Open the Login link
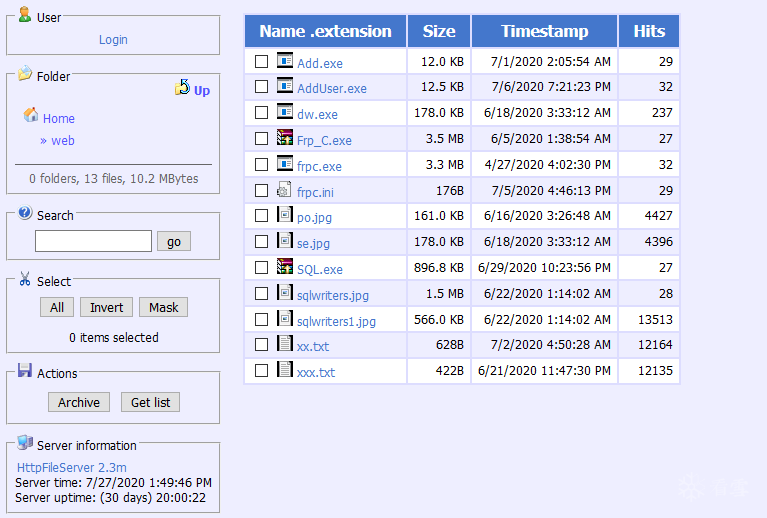767x518 pixels. coord(113,40)
